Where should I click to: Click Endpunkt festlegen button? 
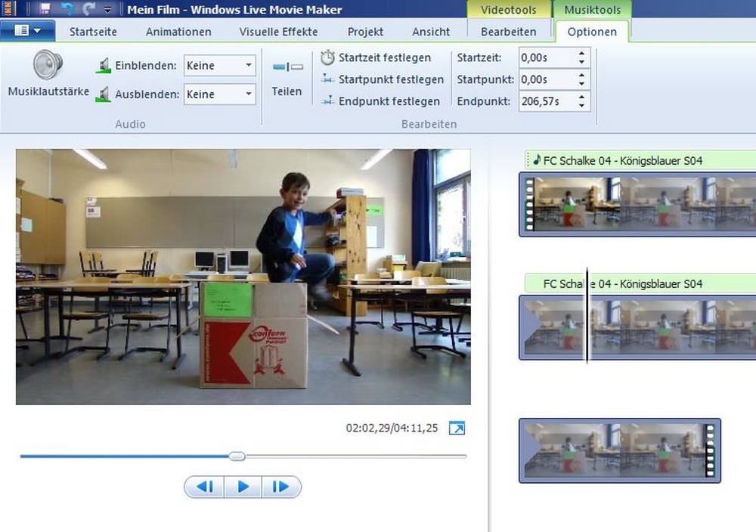pyautogui.click(x=380, y=101)
